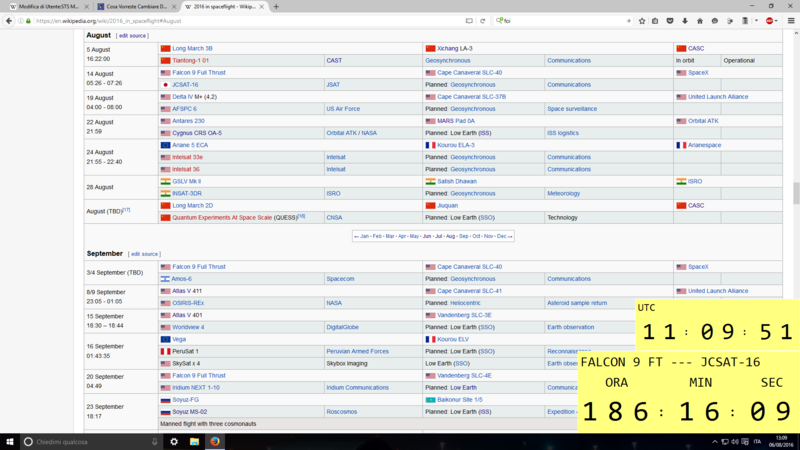Close the 'Cosa Vorreste Cambiare D...' tab
The image size is (800, 450).
(174, 7)
